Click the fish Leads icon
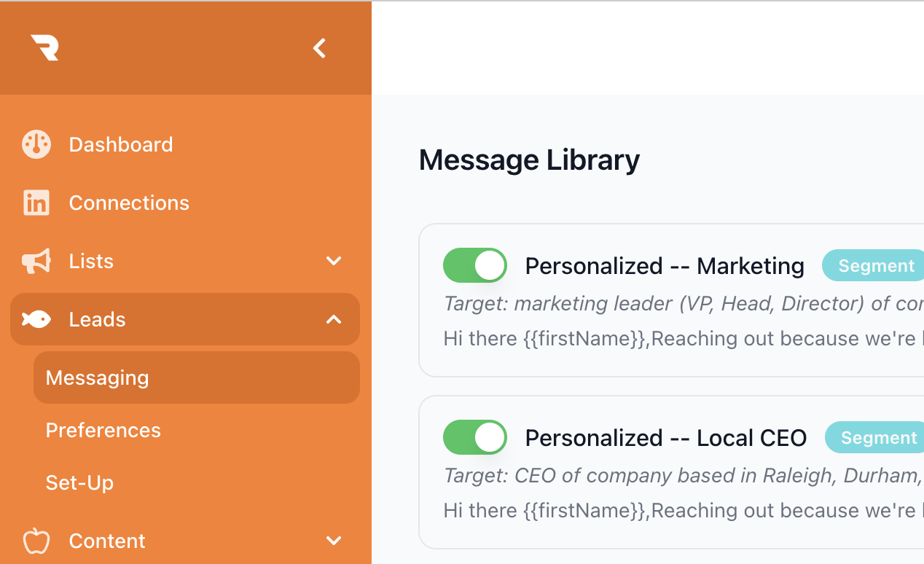 (36, 319)
